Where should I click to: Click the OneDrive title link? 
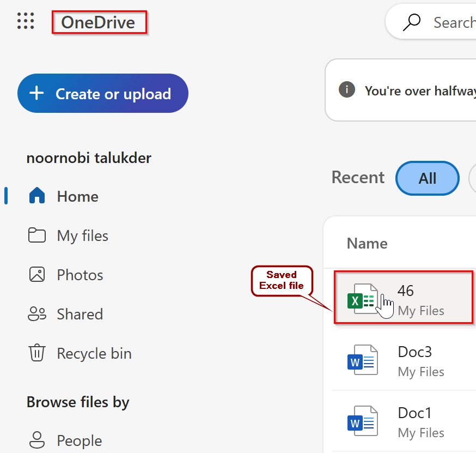click(x=98, y=22)
